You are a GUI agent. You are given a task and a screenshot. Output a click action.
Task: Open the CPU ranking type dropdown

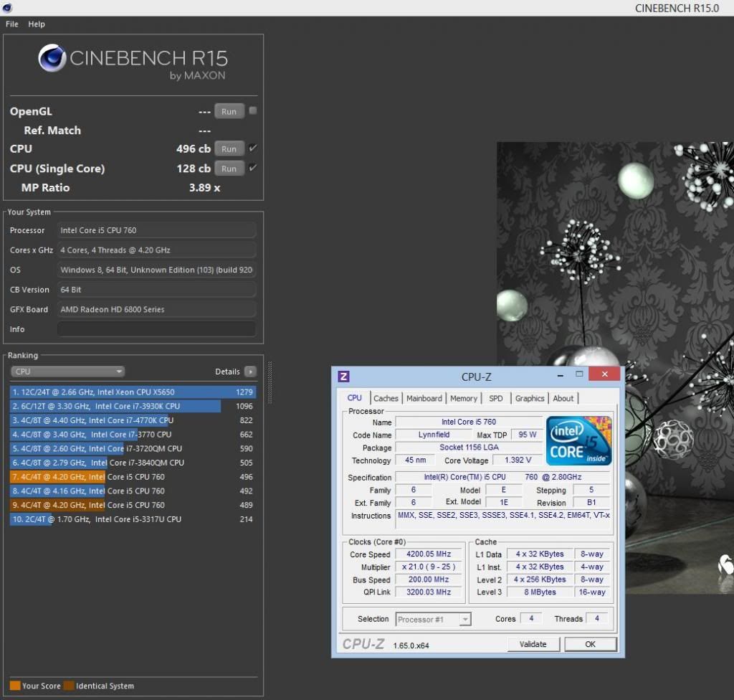tap(67, 372)
